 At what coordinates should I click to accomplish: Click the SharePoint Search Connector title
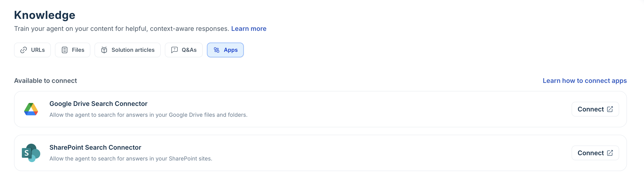point(95,147)
